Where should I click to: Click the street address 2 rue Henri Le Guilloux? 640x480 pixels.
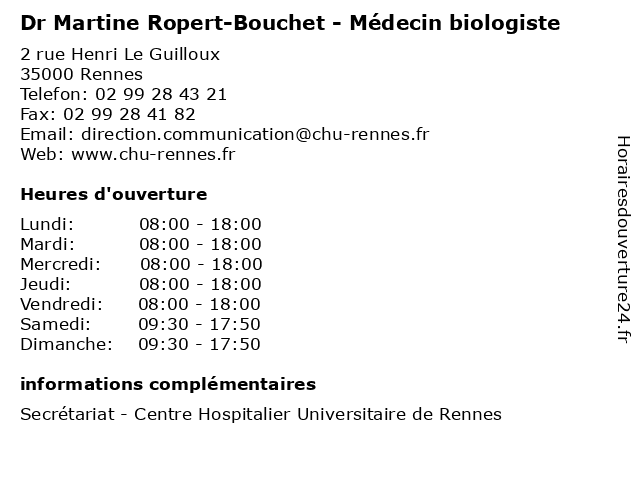pyautogui.click(x=120, y=54)
